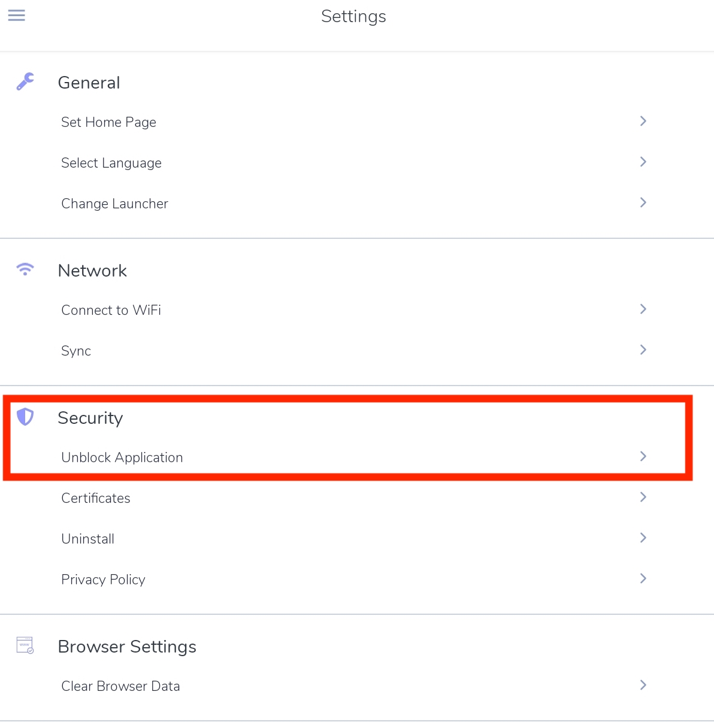Click the General wrench icon
The width and height of the screenshot is (714, 728).
click(x=25, y=81)
